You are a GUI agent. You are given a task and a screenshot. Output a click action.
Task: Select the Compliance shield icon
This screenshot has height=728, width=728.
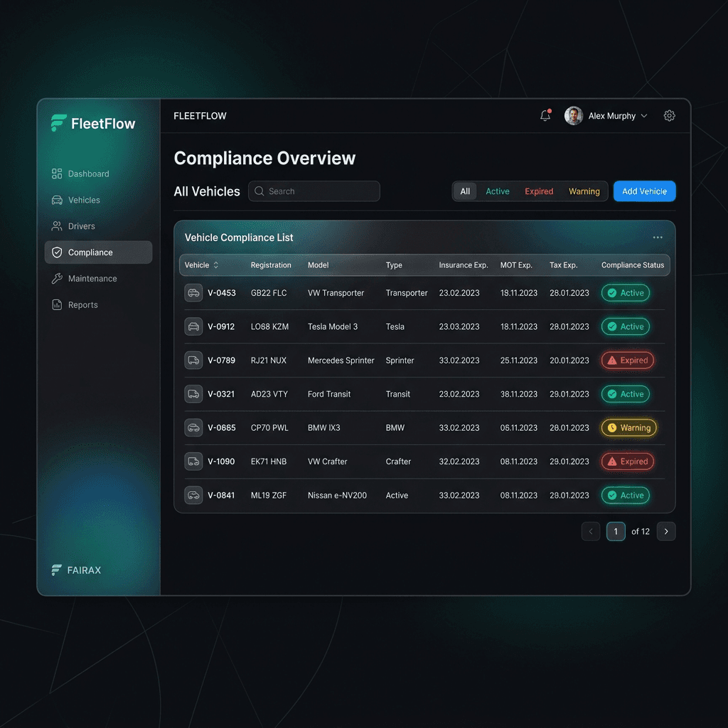(57, 252)
